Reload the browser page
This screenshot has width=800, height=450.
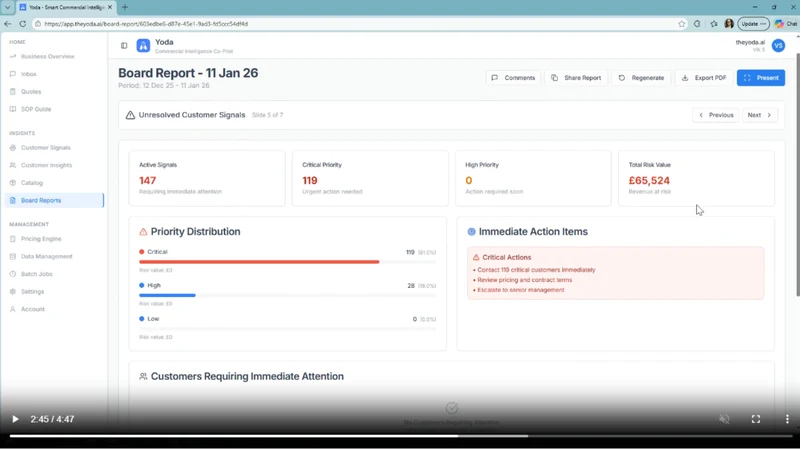coord(22,24)
